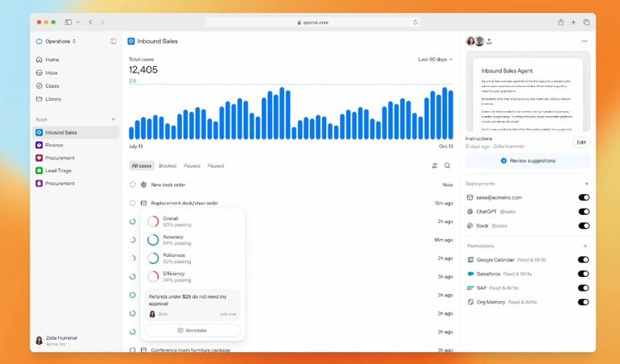Disable the Slack deployment toggle

(584, 226)
